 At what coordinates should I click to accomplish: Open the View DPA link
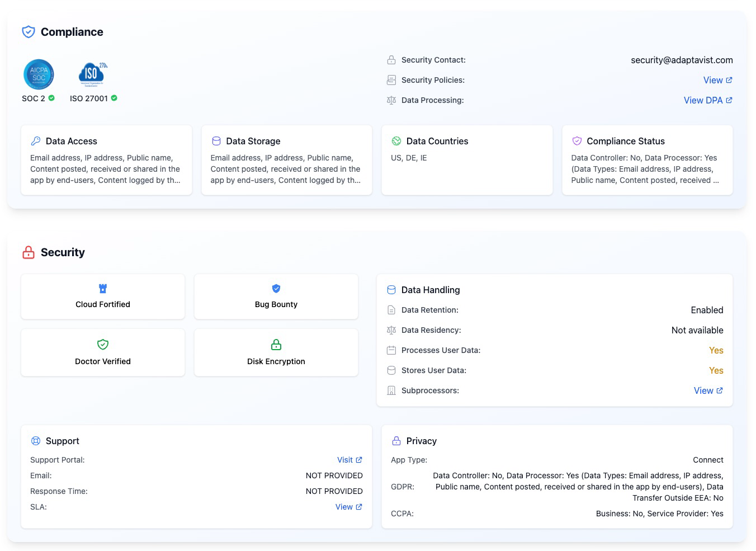coord(707,100)
